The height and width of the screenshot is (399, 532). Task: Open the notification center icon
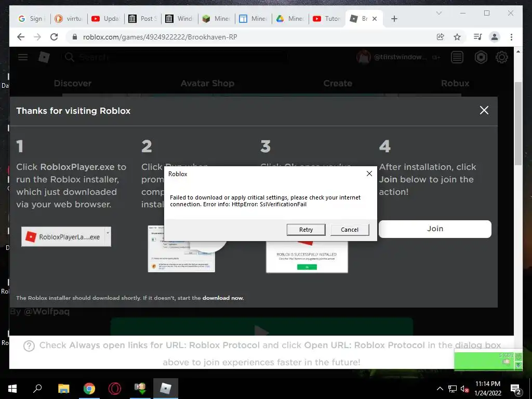pyautogui.click(x=516, y=389)
